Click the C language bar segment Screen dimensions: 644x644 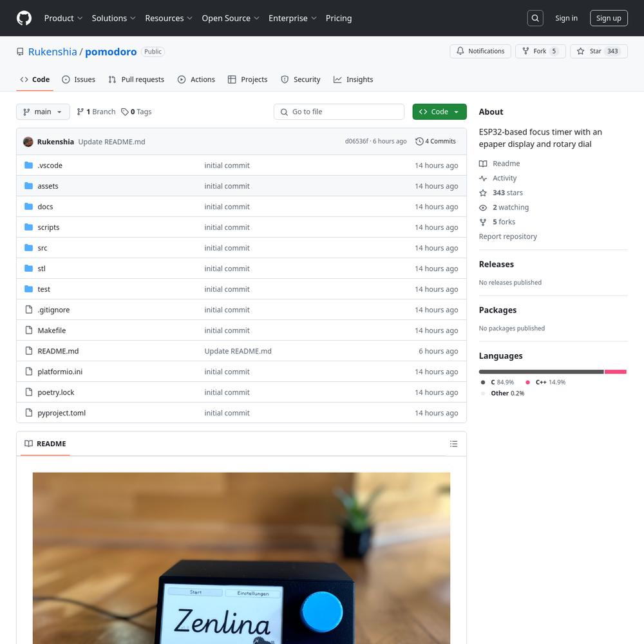pos(541,372)
